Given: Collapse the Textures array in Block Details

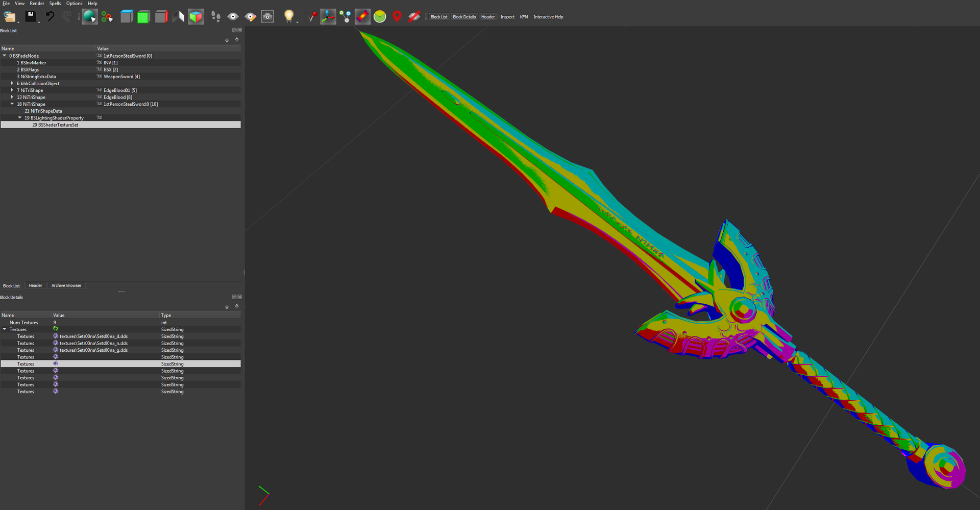Looking at the screenshot, I should click(5, 329).
